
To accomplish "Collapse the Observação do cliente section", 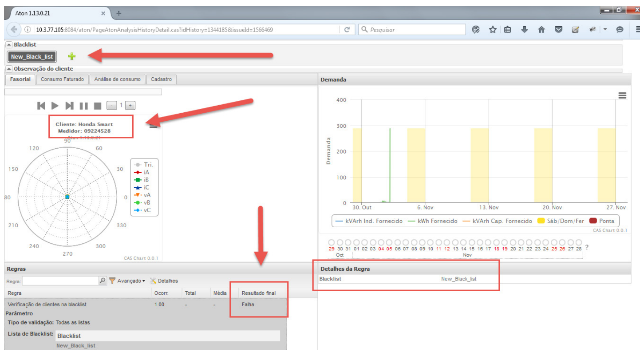I will 9,69.
